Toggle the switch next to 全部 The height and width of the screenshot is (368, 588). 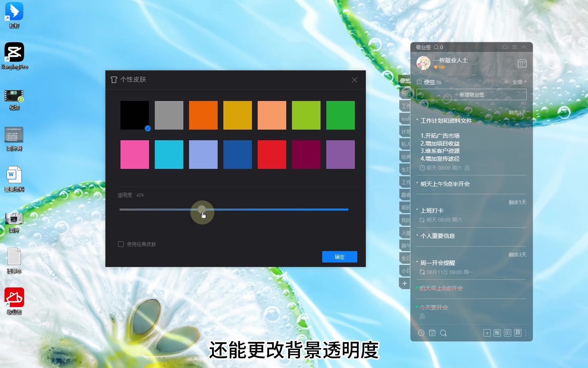tap(505, 82)
